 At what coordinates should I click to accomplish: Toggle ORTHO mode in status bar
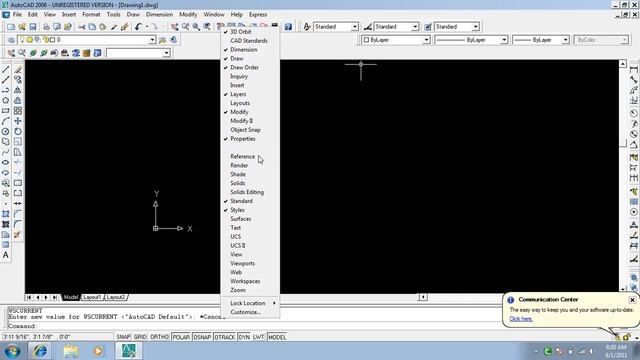pos(160,337)
